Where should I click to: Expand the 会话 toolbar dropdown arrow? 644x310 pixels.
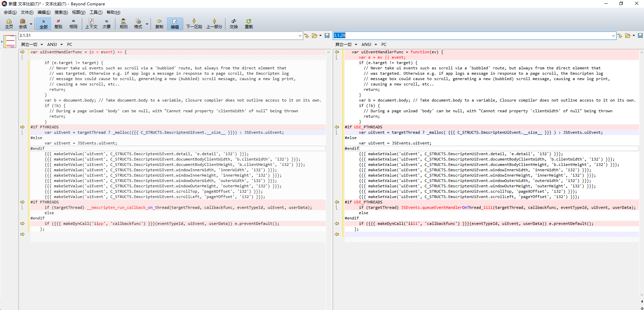tap(31, 24)
